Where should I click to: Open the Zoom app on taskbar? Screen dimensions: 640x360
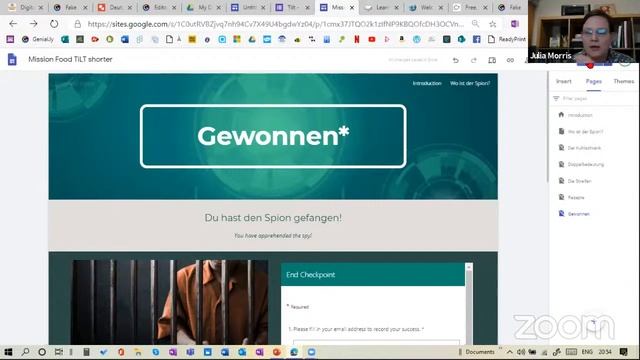tap(311, 352)
